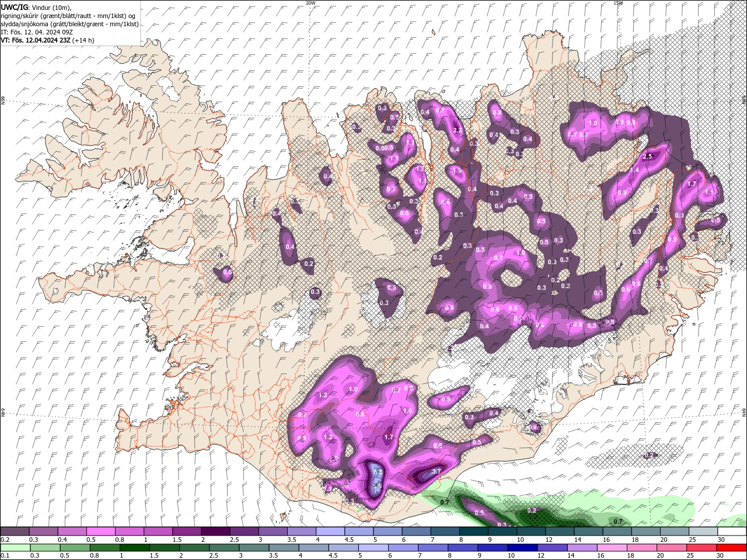Select upper legend swatch between 0.2 and 0.3

click(15, 531)
